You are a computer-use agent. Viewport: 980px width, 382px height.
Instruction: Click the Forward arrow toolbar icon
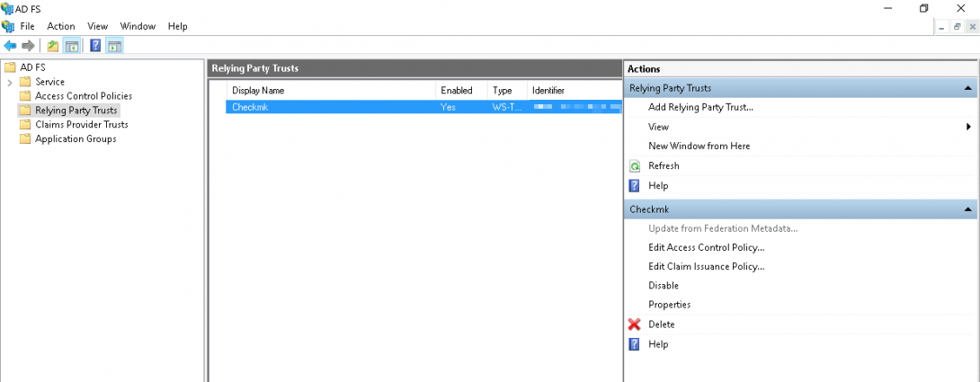pyautogui.click(x=28, y=46)
